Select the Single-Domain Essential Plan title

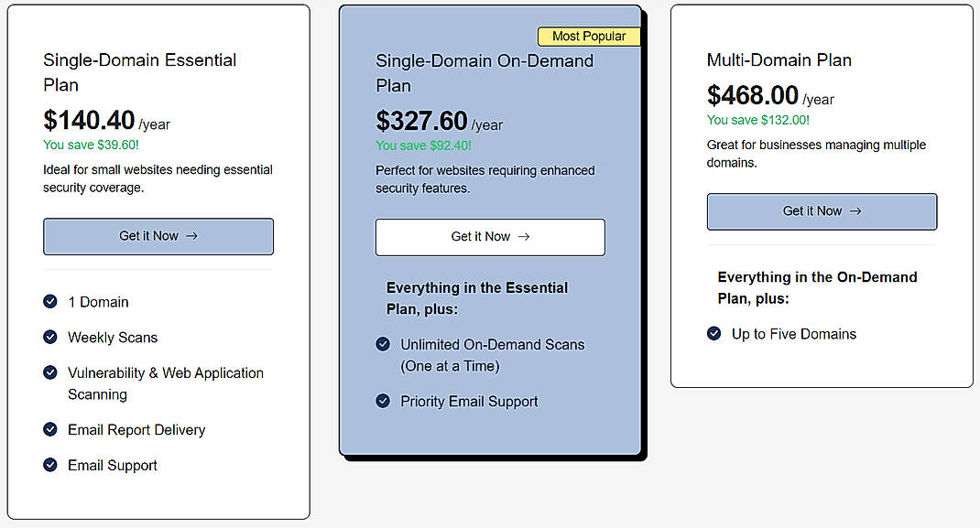click(x=139, y=72)
